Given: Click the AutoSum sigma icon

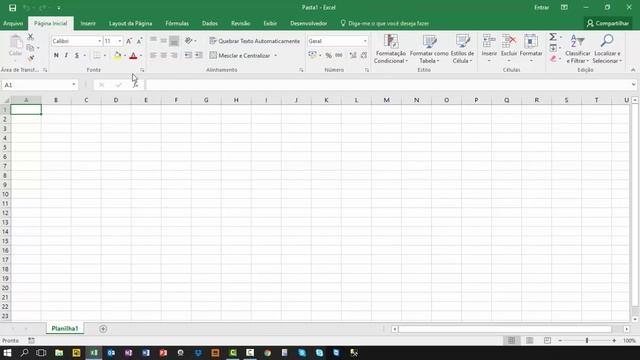Looking at the screenshot, I should pyautogui.click(x=553, y=37).
